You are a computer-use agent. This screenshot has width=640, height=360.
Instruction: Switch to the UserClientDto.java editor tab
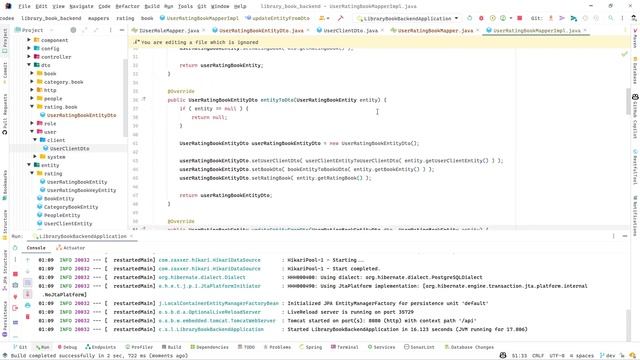point(350,30)
